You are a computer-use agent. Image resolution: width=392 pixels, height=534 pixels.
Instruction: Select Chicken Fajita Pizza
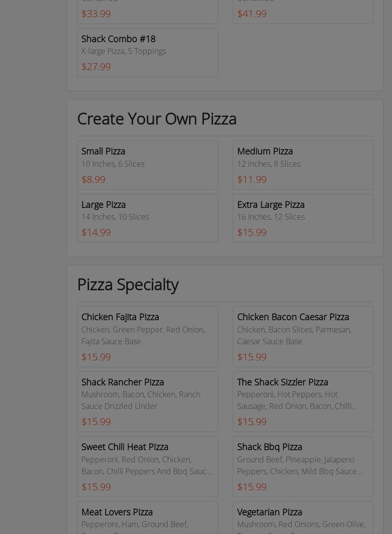click(147, 336)
